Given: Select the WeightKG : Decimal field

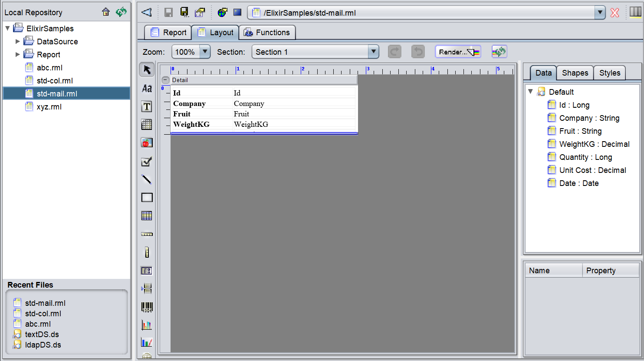Looking at the screenshot, I should 594,144.
